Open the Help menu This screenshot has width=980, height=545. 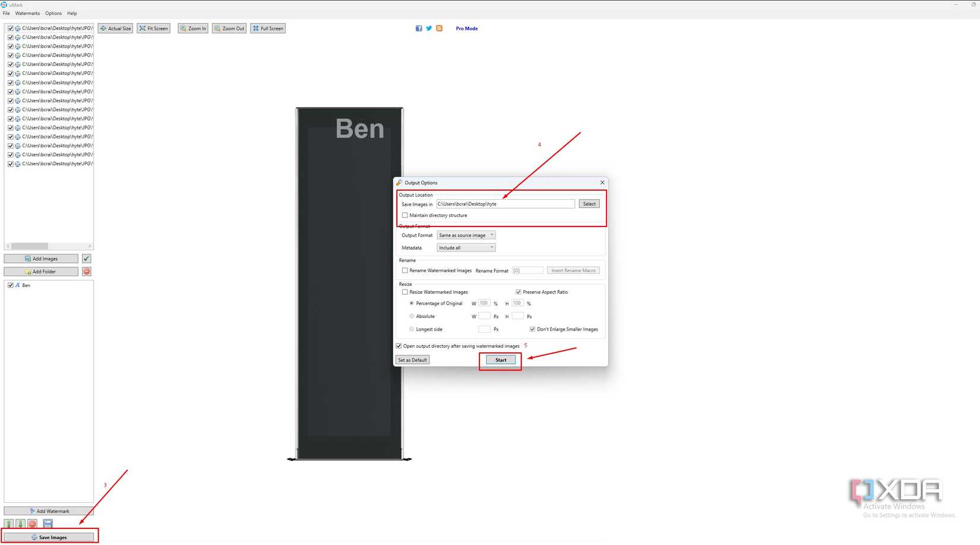(72, 13)
